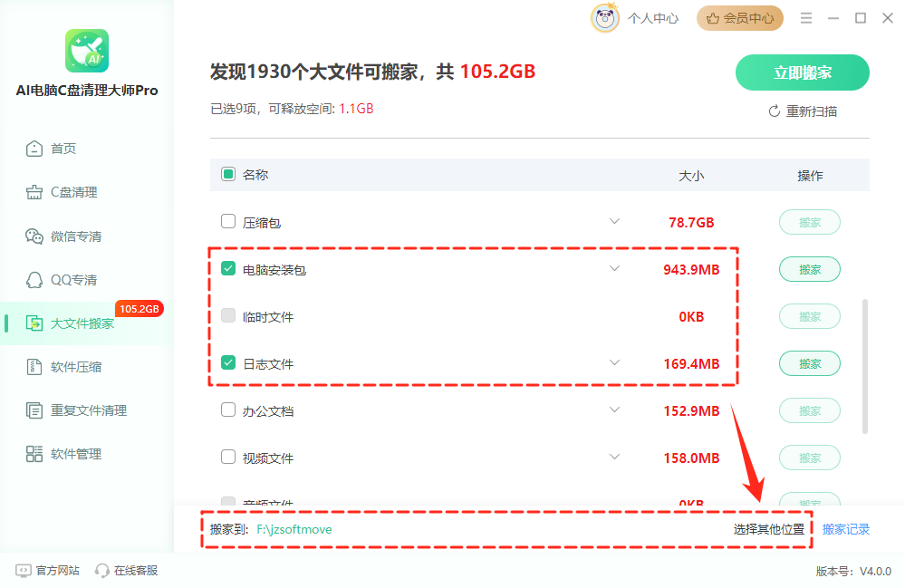Click the 169.4MB size value
The width and height of the screenshot is (905, 588).
(x=691, y=364)
